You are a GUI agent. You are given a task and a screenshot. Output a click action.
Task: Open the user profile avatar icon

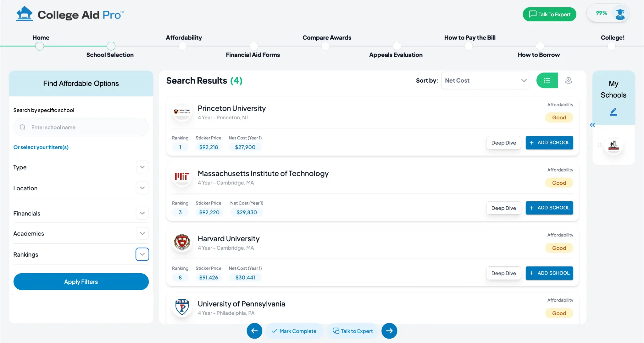(620, 13)
